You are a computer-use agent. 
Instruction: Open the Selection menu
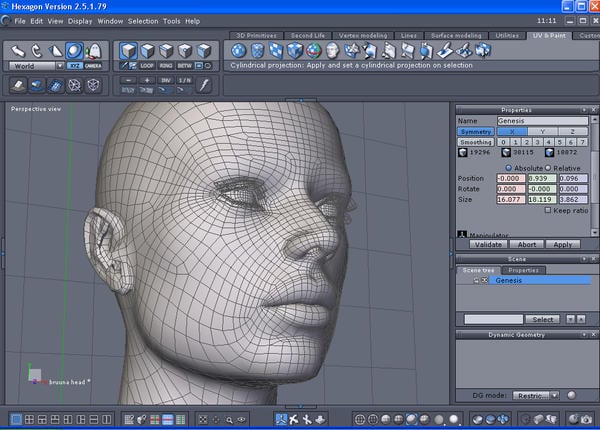(143, 20)
